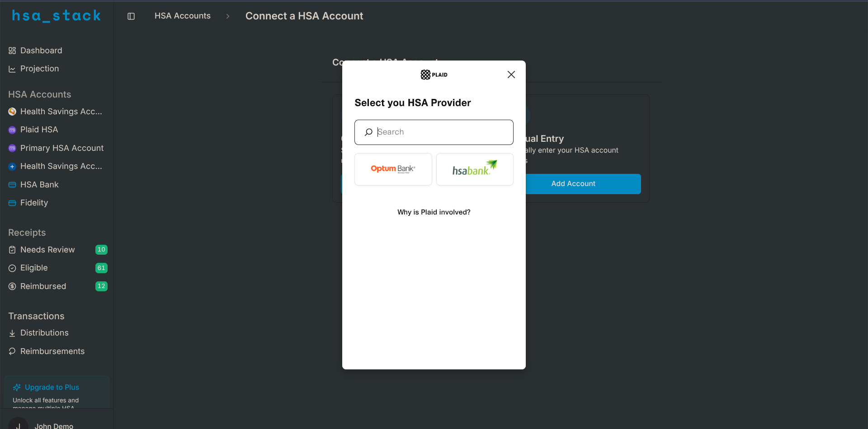The image size is (868, 429).
Task: Click the Eligible checkmark circle icon
Action: tap(12, 268)
